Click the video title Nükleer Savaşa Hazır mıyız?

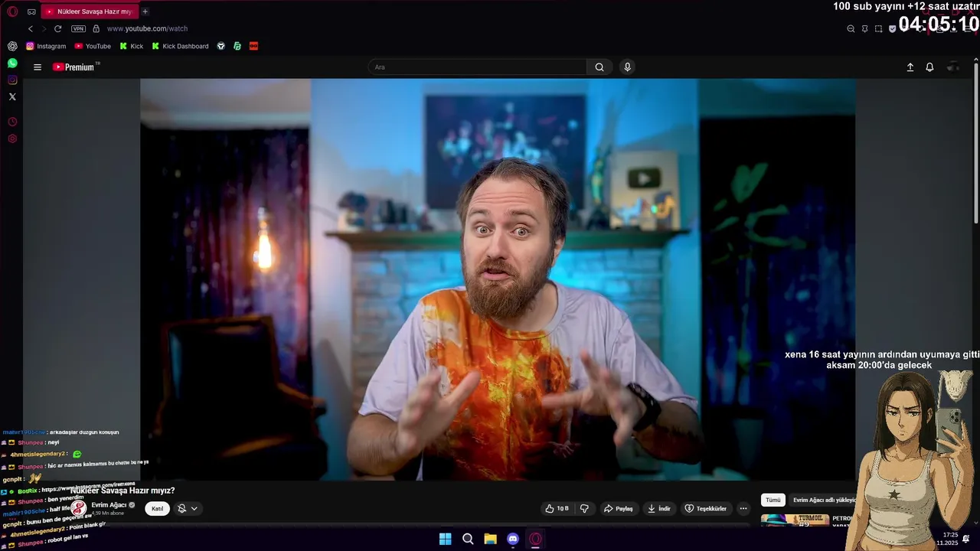[122, 491]
